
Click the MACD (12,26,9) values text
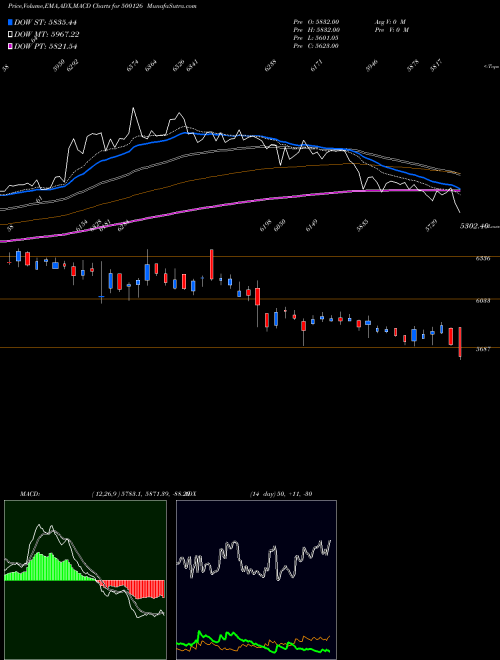click(x=139, y=494)
